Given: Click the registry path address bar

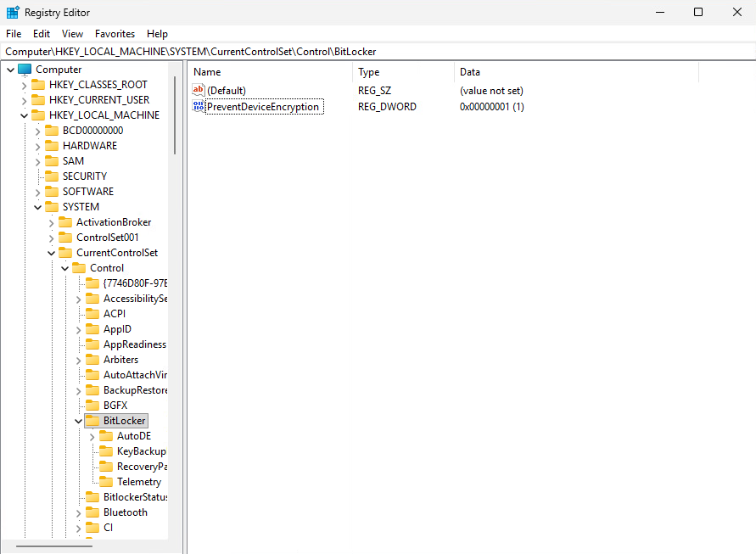Looking at the screenshot, I should pyautogui.click(x=378, y=52).
